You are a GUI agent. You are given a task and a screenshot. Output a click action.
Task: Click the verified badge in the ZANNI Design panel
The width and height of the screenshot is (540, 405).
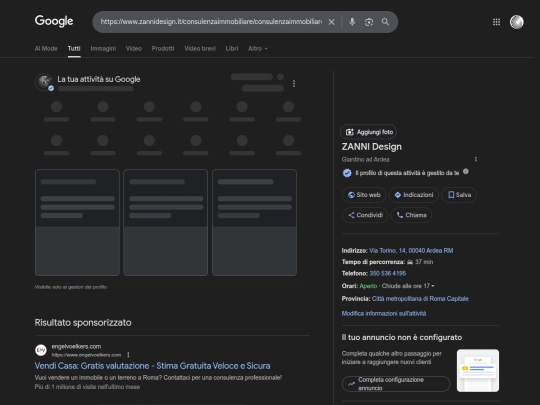click(347, 173)
